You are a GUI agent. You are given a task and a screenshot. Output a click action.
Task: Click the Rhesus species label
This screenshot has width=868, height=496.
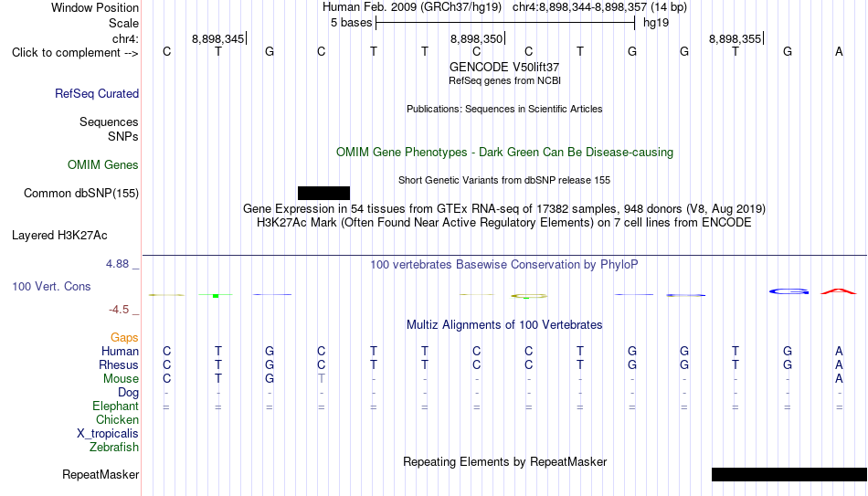coord(119,364)
